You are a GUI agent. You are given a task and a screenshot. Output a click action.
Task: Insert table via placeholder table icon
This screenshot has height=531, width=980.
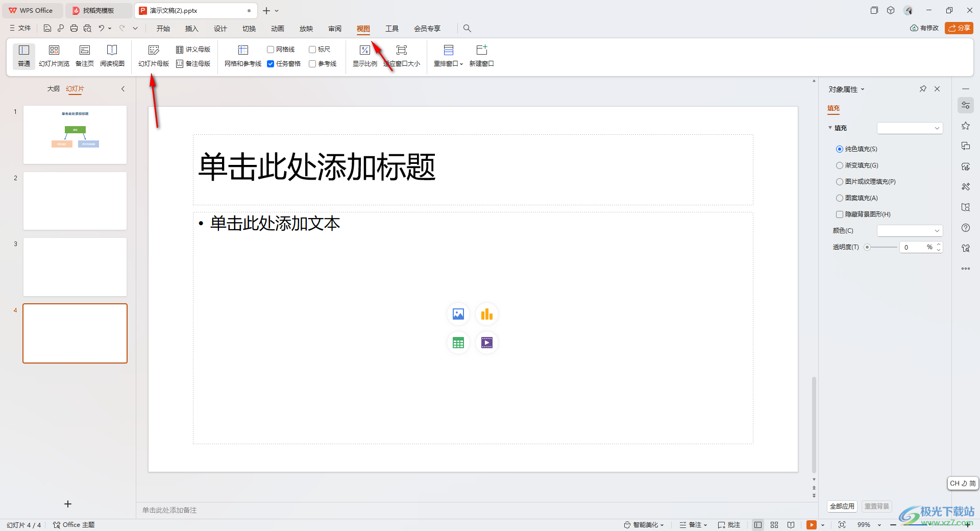click(458, 343)
